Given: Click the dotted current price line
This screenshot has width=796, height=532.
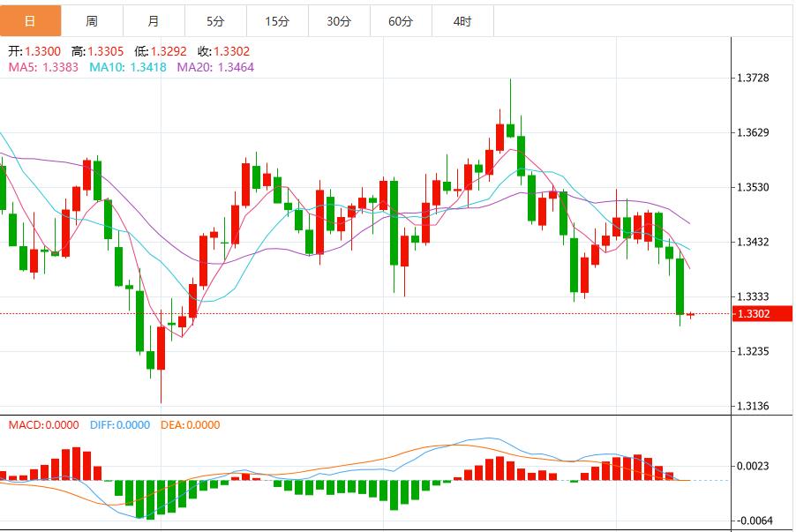Looking at the screenshot, I should point(353,313).
